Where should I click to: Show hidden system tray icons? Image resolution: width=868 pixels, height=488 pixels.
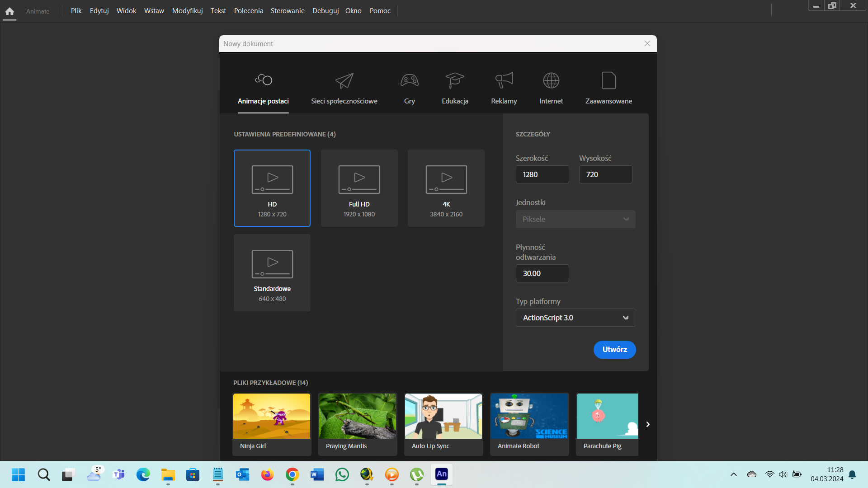[x=733, y=474]
